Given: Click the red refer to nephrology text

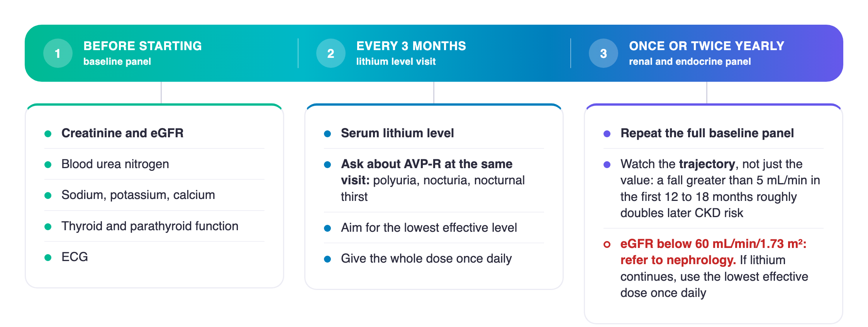Looking at the screenshot, I should click(678, 260).
